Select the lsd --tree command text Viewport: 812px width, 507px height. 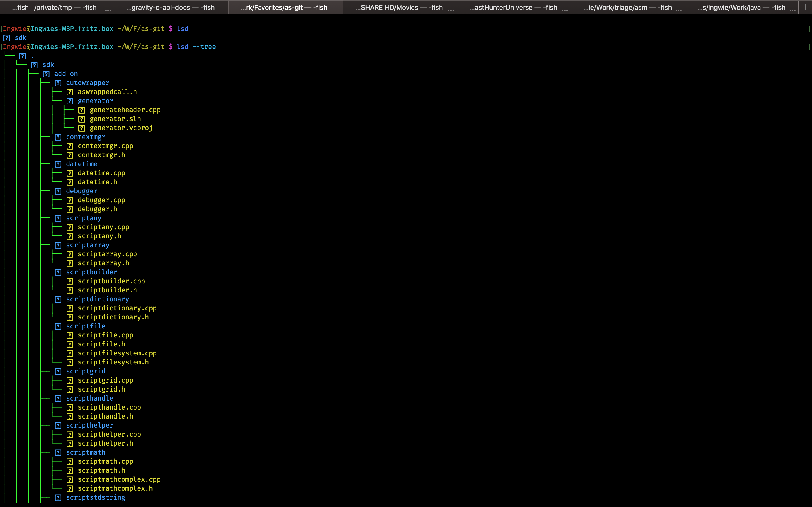[x=197, y=46]
